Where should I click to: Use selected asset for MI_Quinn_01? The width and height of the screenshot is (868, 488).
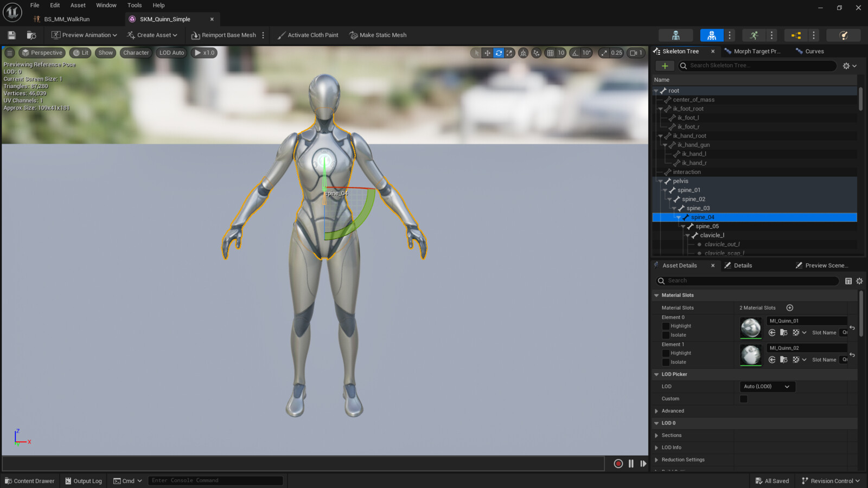coord(772,332)
